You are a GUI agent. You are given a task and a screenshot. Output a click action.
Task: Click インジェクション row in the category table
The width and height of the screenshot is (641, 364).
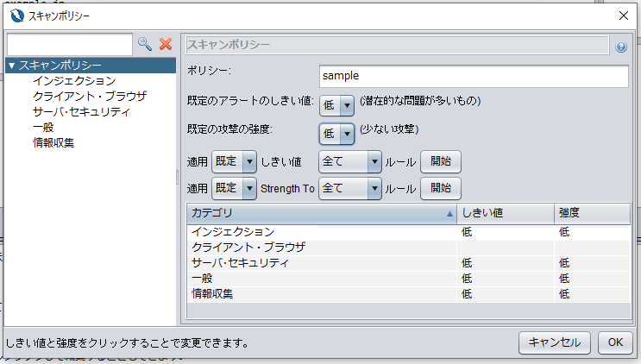409,232
